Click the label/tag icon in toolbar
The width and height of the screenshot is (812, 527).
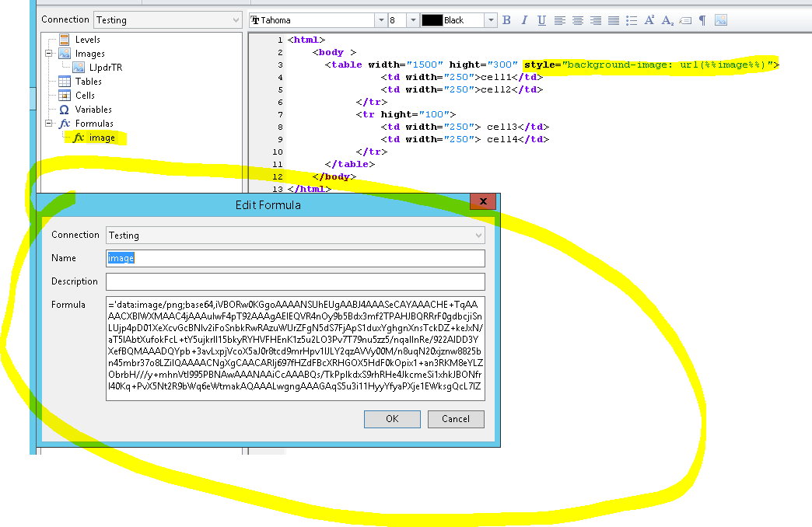coord(685,21)
